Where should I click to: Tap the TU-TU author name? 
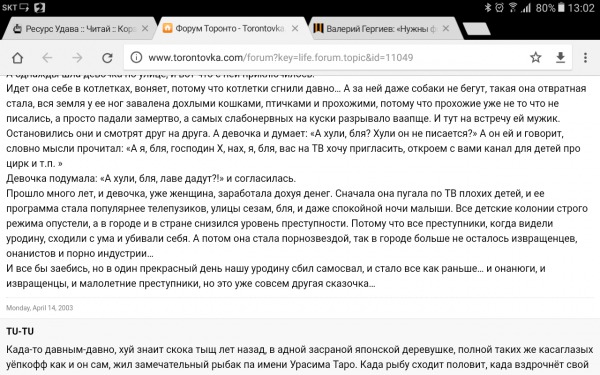coord(20,331)
